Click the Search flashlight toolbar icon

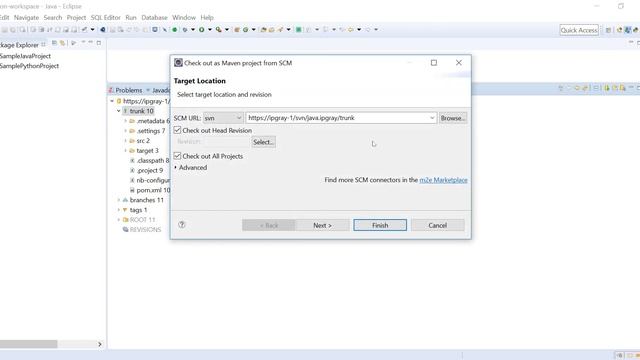pos(280,29)
